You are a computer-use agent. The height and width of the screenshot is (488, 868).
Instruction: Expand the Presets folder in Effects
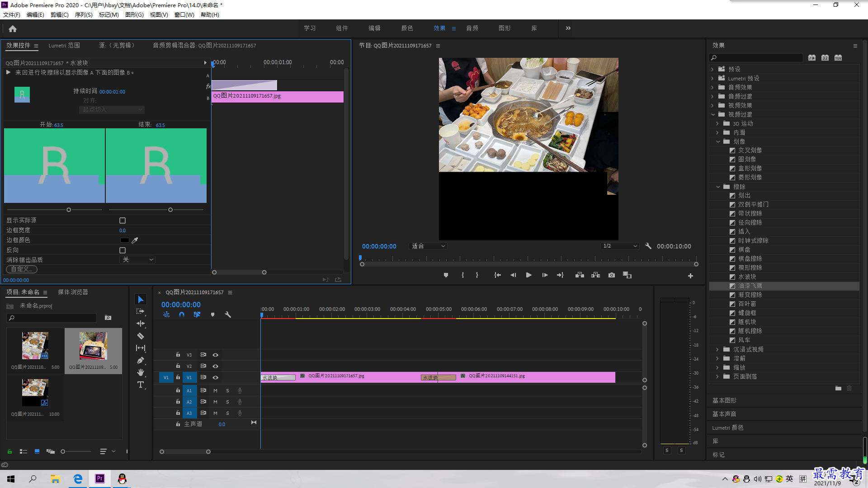click(x=712, y=70)
